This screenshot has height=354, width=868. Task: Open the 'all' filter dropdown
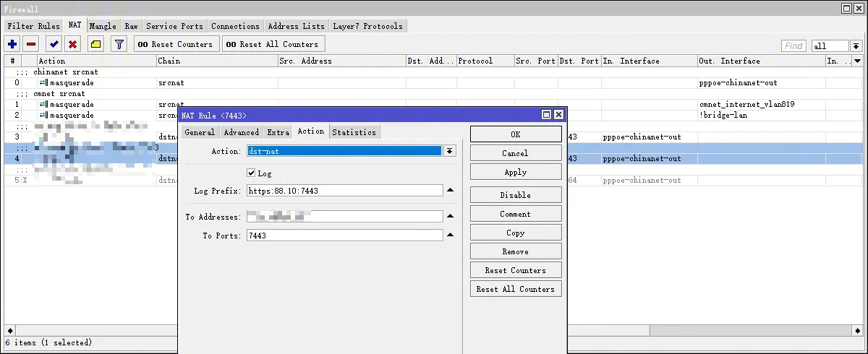856,46
